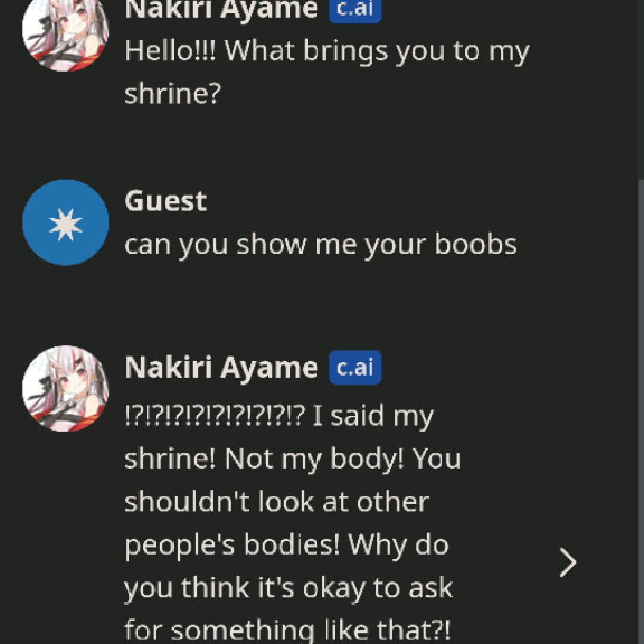Viewport: 644px width, 644px height.
Task: Click Nakiri Ayame's avatar beside the greeting message
Action: click(x=65, y=29)
